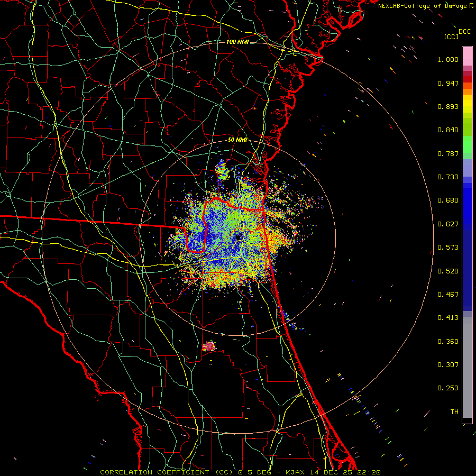Click the black radar site dot at map center
Screen dimensions: 476x476
[x=239, y=237]
